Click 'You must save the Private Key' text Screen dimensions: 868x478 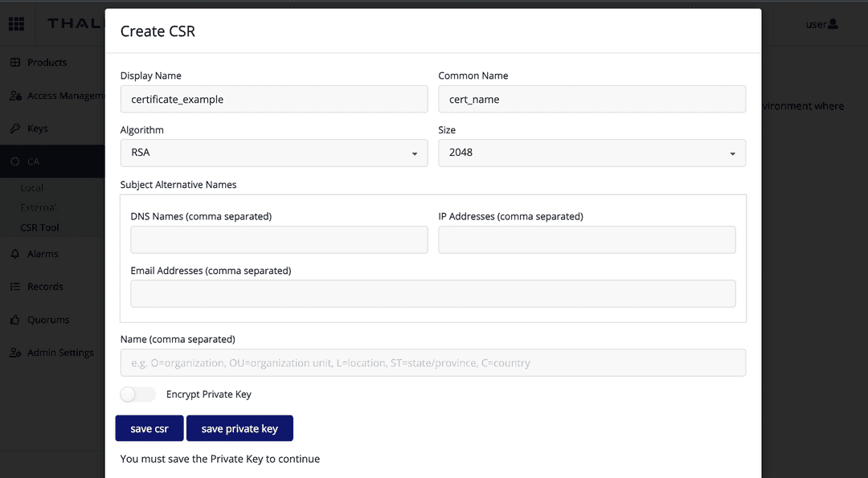219,460
